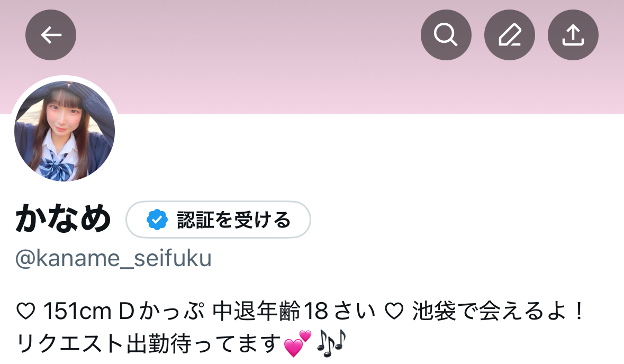This screenshot has height=364, width=624.
Task: Tap the heart before 池袋で会えるよ
Action: click(394, 311)
